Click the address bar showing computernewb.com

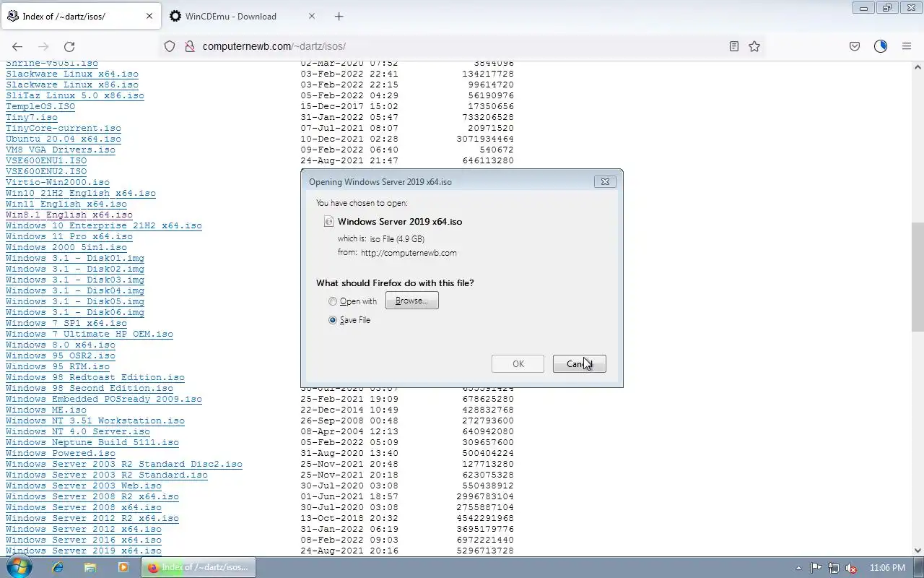coord(462,46)
